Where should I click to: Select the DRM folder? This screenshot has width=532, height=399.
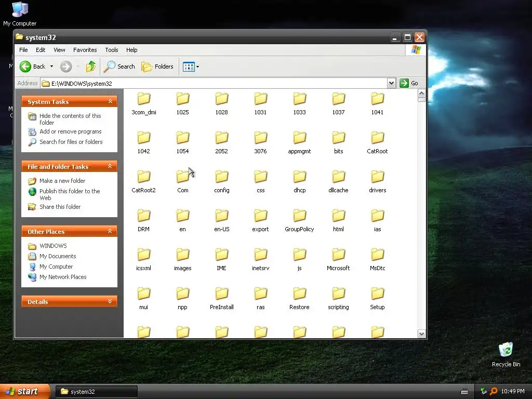pyautogui.click(x=143, y=220)
